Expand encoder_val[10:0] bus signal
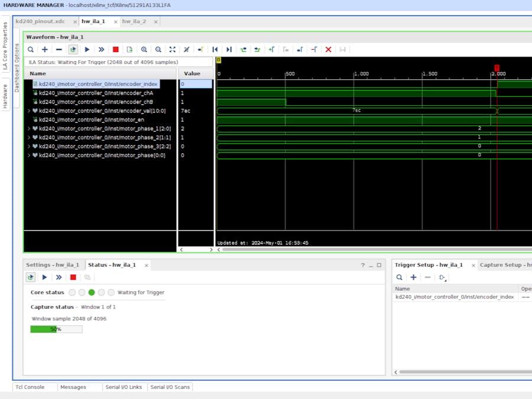This screenshot has height=399, width=532. tap(29, 111)
